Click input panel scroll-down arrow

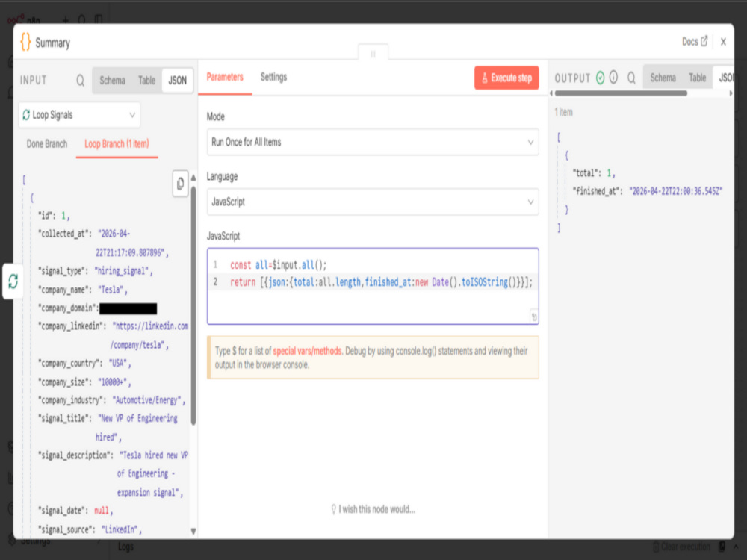click(193, 531)
